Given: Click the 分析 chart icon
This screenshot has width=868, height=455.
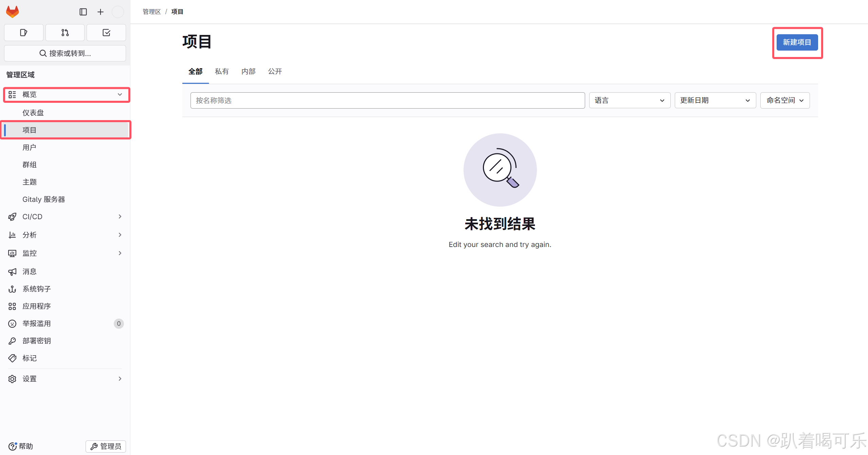Looking at the screenshot, I should 12,235.
